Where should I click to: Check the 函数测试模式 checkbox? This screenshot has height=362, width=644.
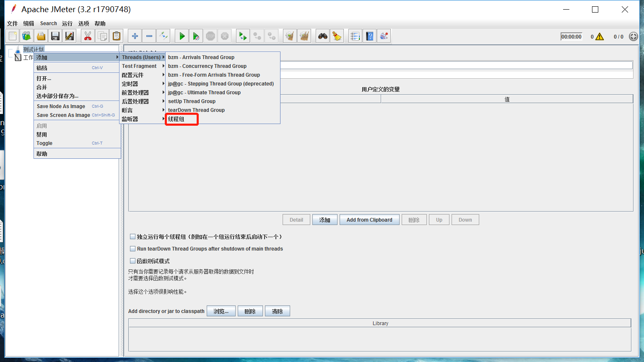[x=132, y=261]
